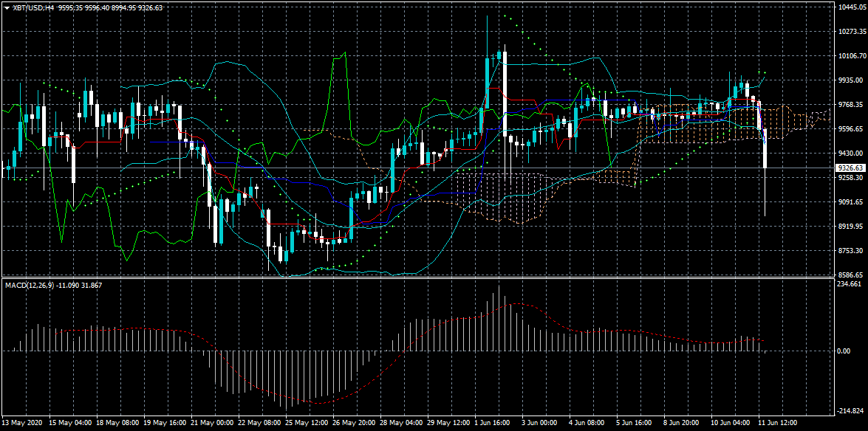Screen dimensions: 868x431
Task: Select the 21 May 00:00 time label
Action: click(x=213, y=424)
